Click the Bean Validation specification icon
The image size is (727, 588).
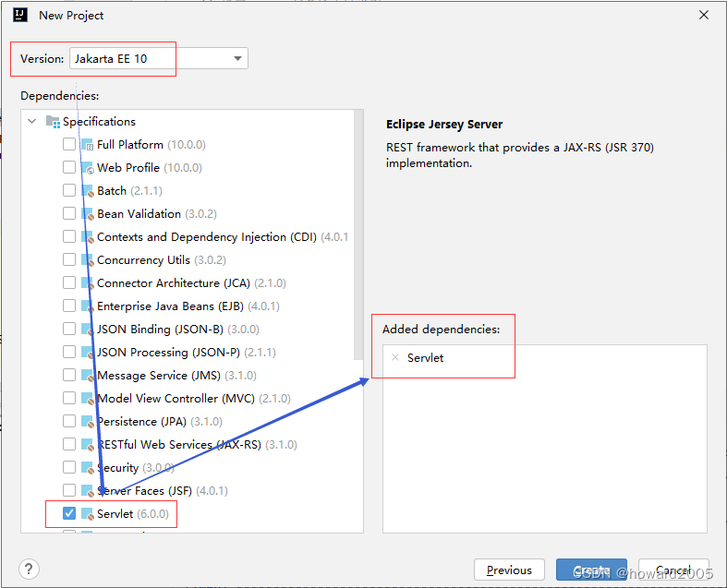click(x=88, y=214)
